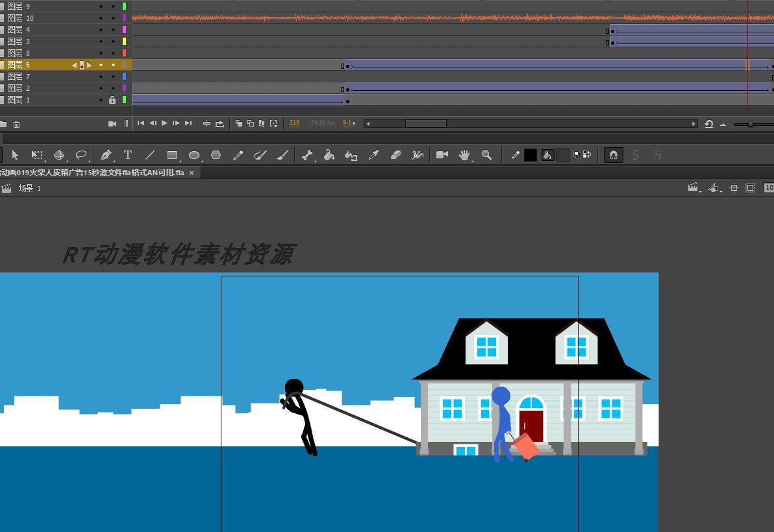Toggle Snap to Objects magnet button
The width and height of the screenshot is (774, 532).
[x=614, y=155]
